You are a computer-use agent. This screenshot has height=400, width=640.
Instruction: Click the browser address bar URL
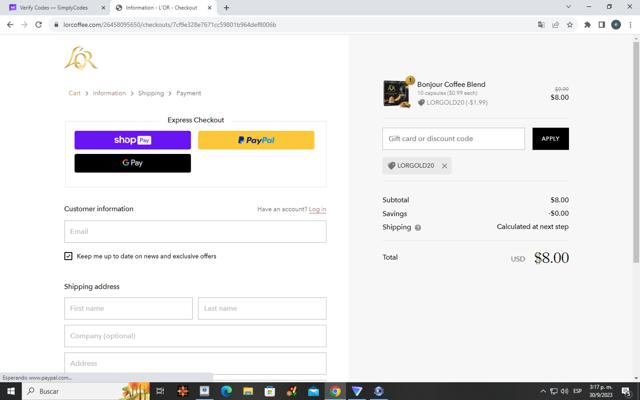click(x=170, y=24)
